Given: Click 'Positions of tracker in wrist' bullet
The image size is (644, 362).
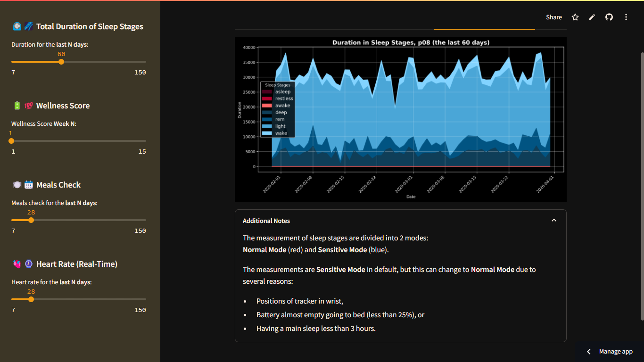Looking at the screenshot, I should coord(300,301).
